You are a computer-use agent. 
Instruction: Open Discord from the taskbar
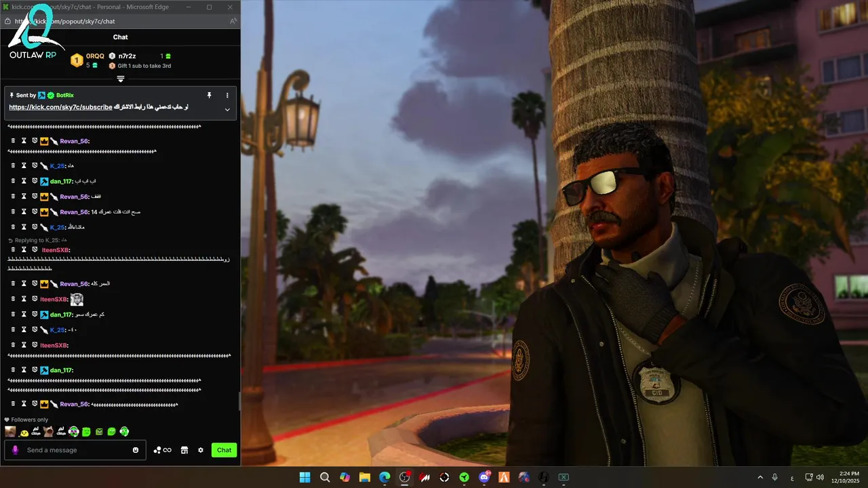tap(484, 477)
